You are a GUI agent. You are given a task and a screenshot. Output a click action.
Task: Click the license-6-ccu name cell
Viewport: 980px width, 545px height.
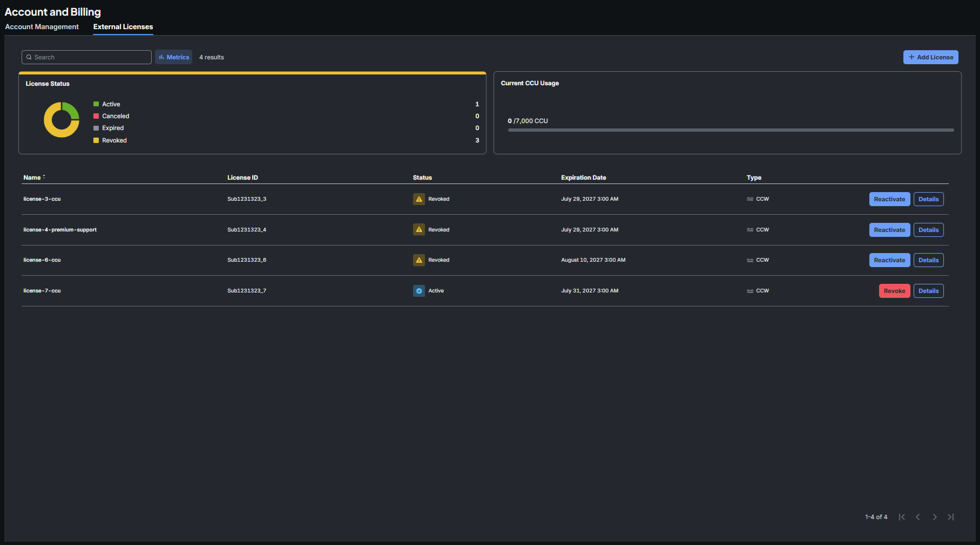(x=42, y=260)
